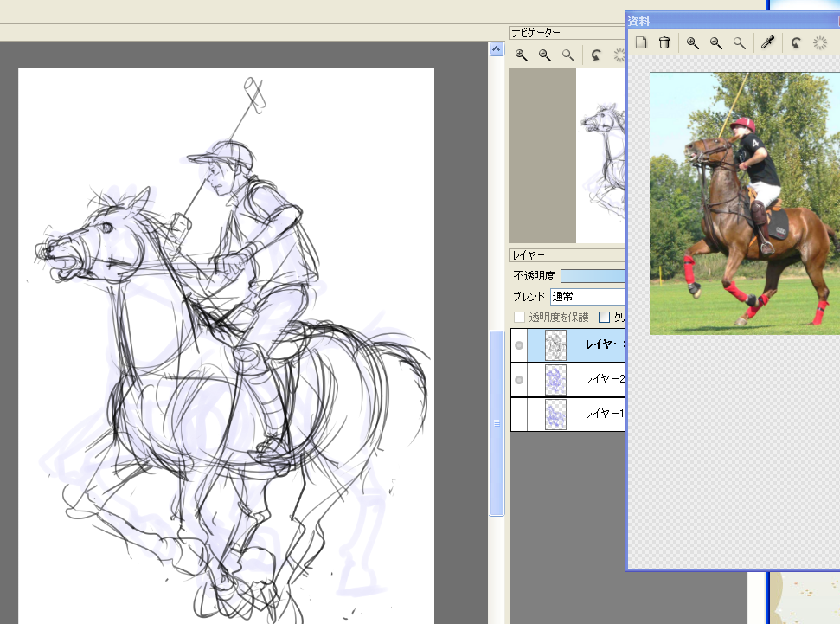Screen dimensions: 840x624
Task: Click the navigator preview thumbnail of sketch
Action: pyautogui.click(x=600, y=155)
